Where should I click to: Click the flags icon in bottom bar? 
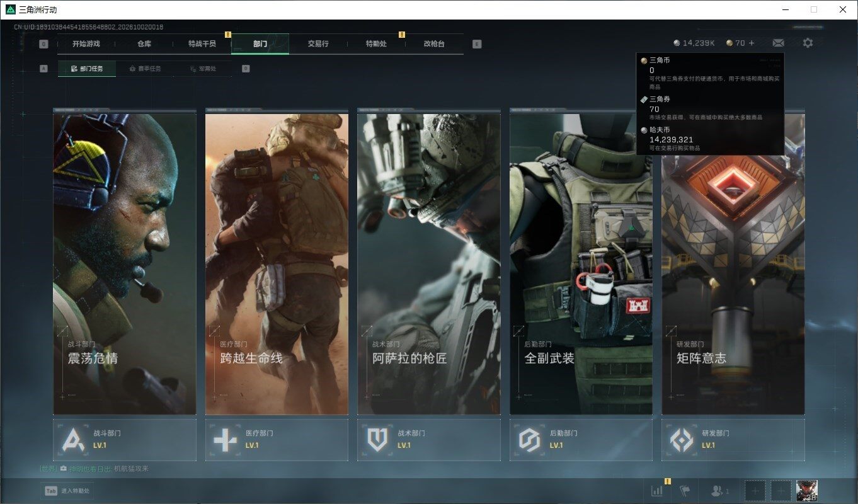(685, 491)
